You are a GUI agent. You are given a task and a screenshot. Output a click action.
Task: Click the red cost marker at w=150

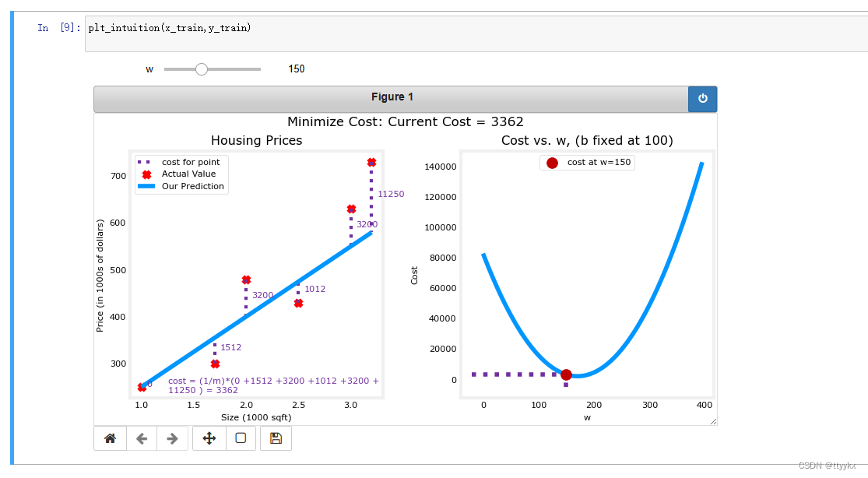pyautogui.click(x=566, y=375)
